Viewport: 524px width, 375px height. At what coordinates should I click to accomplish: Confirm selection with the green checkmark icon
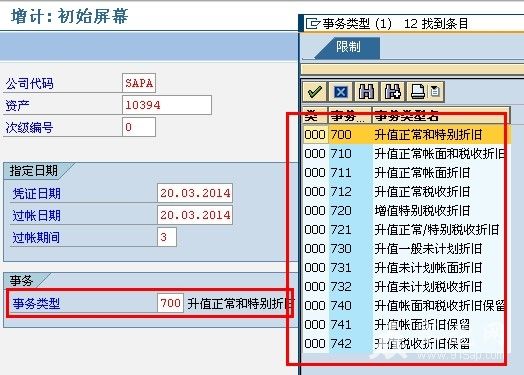click(314, 92)
